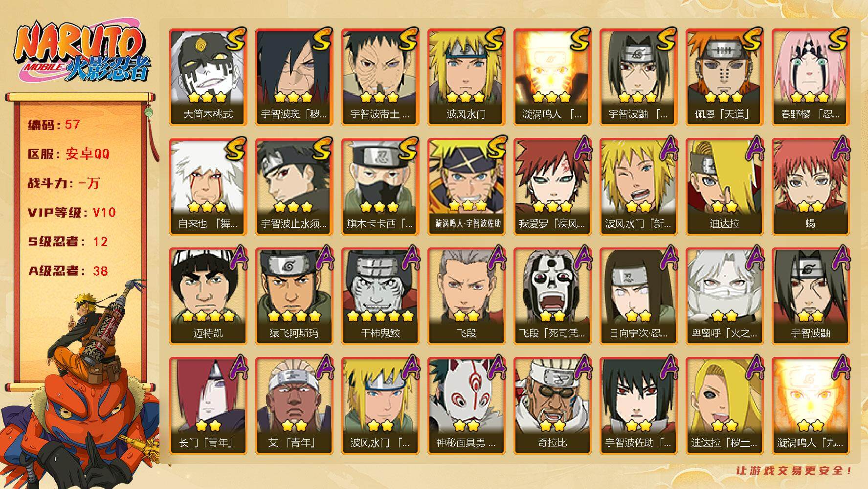Click the 蝎 ninja portrait card

(x=810, y=187)
